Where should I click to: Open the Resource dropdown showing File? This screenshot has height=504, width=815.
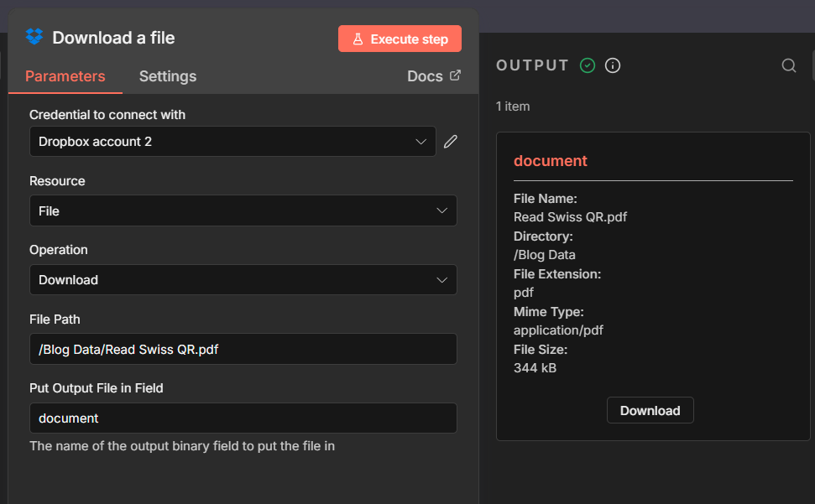[243, 210]
